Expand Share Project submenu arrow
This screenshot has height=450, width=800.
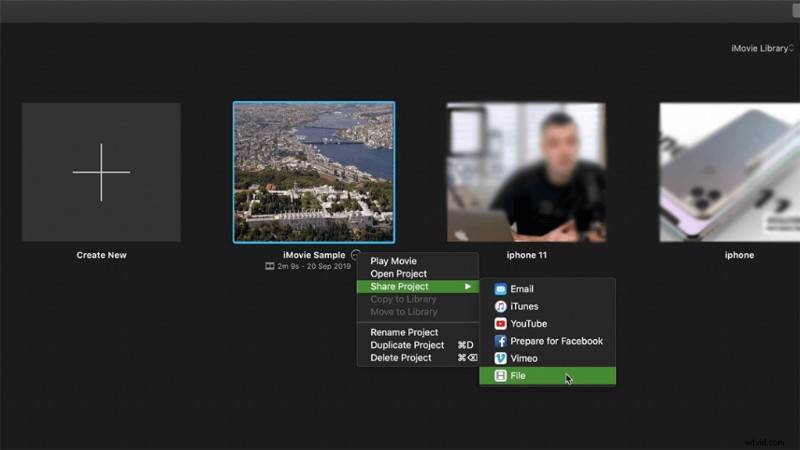point(467,286)
